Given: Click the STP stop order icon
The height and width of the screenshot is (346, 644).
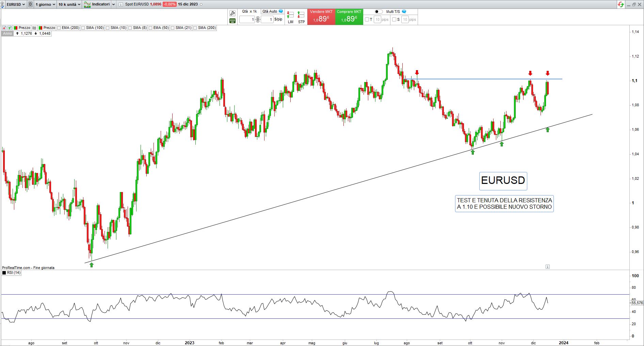Looking at the screenshot, I should [x=301, y=17].
